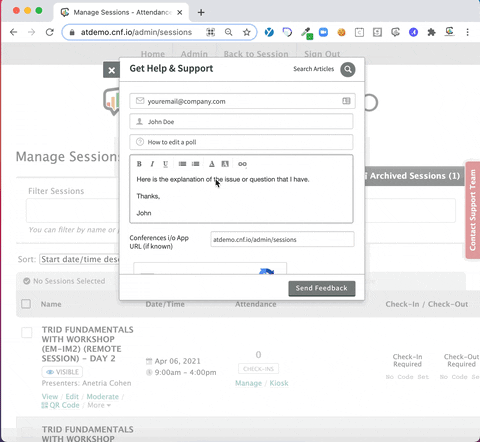Apply italic formatting in the editor
The image size is (480, 442).
pyautogui.click(x=152, y=164)
